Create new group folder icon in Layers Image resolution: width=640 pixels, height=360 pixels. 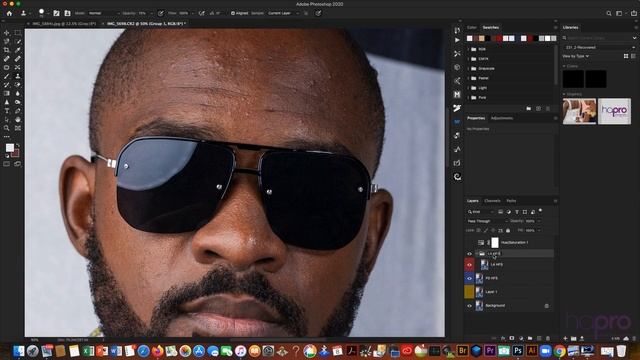tap(530, 338)
